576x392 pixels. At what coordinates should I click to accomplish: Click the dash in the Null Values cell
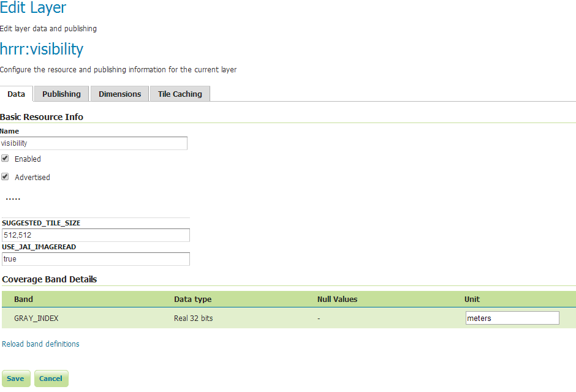[x=319, y=318]
